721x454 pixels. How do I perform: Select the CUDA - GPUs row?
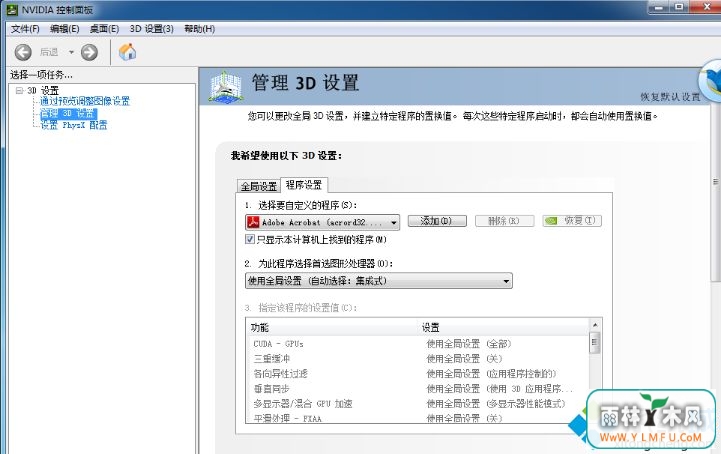[418, 344]
